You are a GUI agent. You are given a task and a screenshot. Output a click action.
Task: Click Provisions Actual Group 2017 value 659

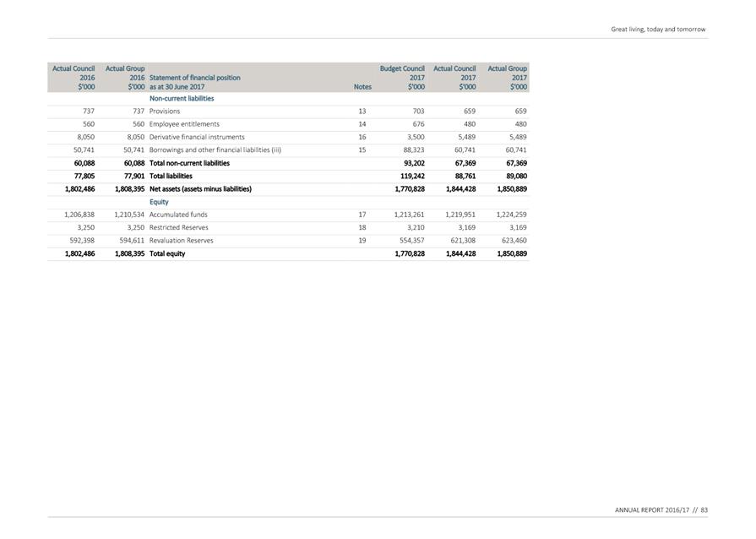(x=520, y=112)
